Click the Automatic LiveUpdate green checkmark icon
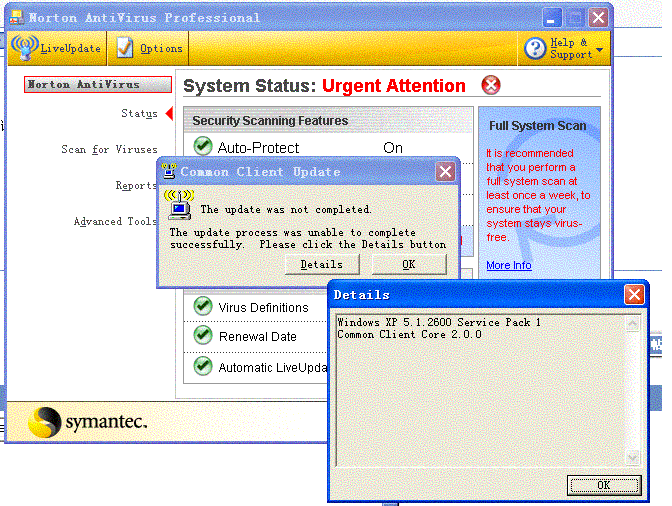The height and width of the screenshot is (506, 672). 203,366
